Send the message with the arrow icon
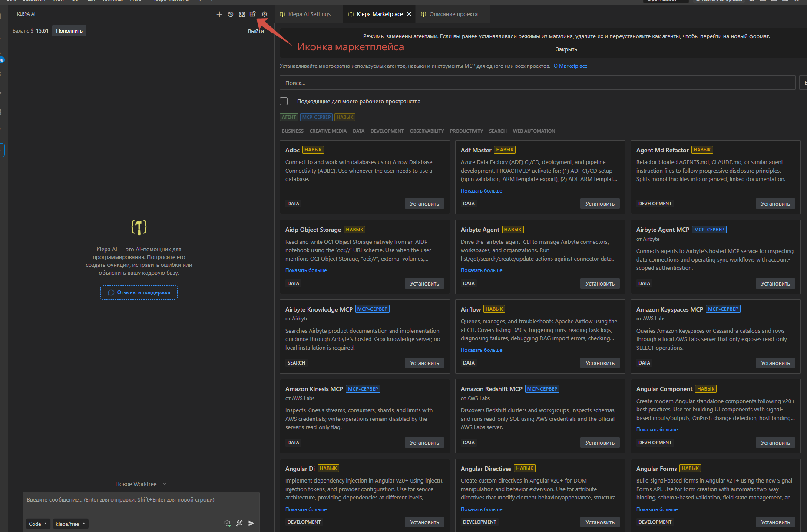 click(x=251, y=523)
